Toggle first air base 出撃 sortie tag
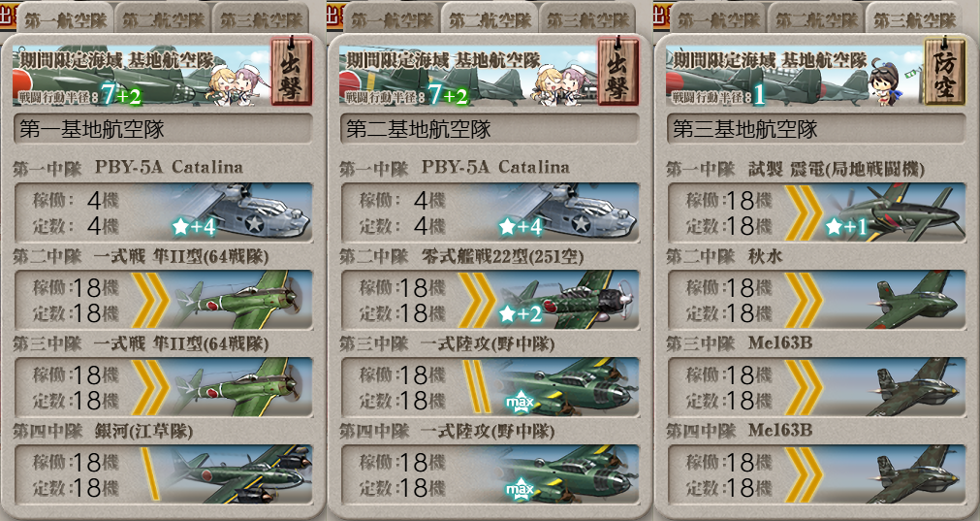The image size is (980, 521). 292,71
